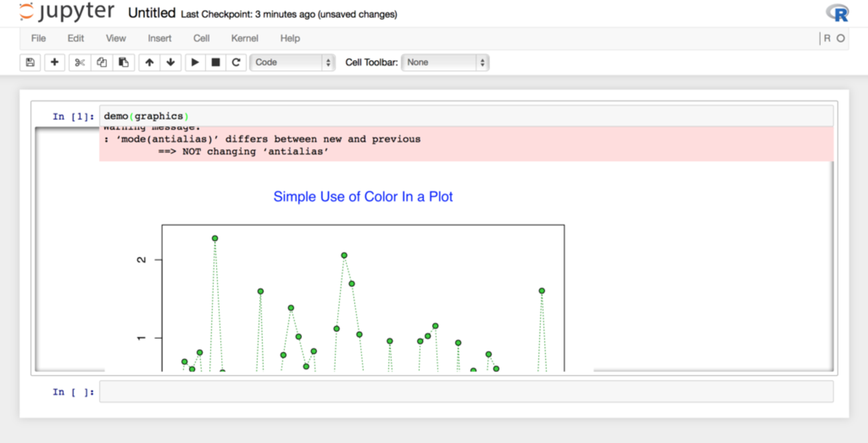Open the cell type dropdown showing Code

(292, 62)
